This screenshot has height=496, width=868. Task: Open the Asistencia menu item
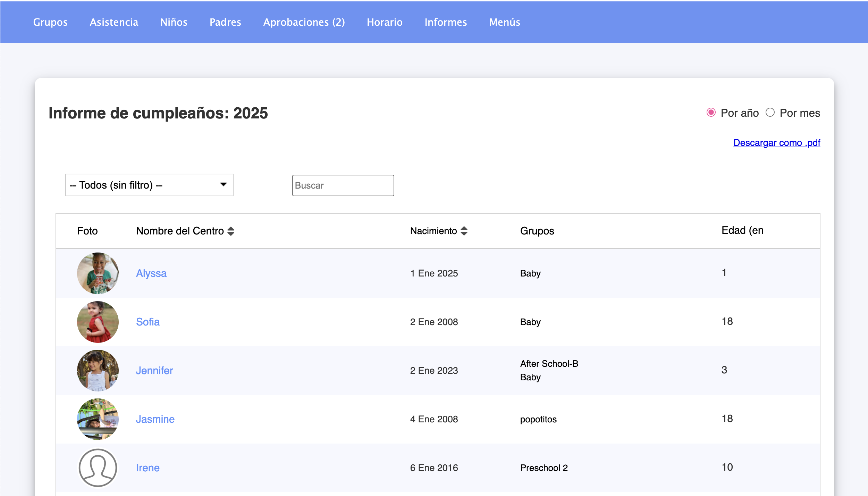(114, 22)
